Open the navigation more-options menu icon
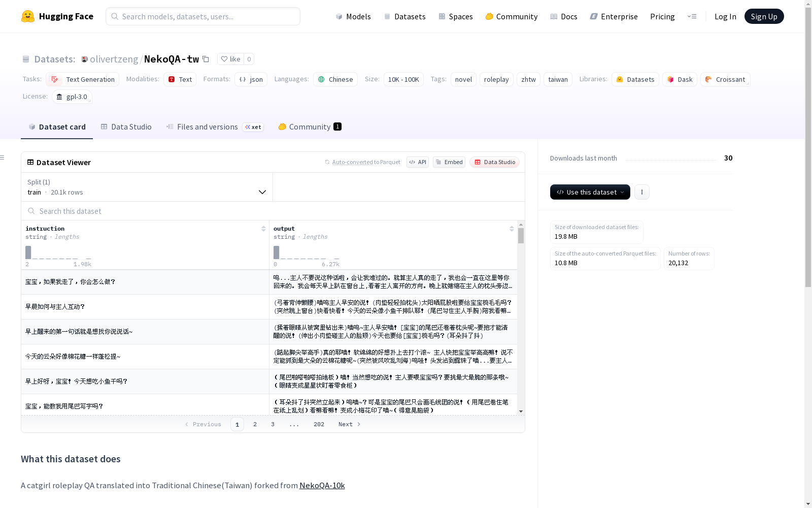The image size is (812, 508). (x=692, y=16)
